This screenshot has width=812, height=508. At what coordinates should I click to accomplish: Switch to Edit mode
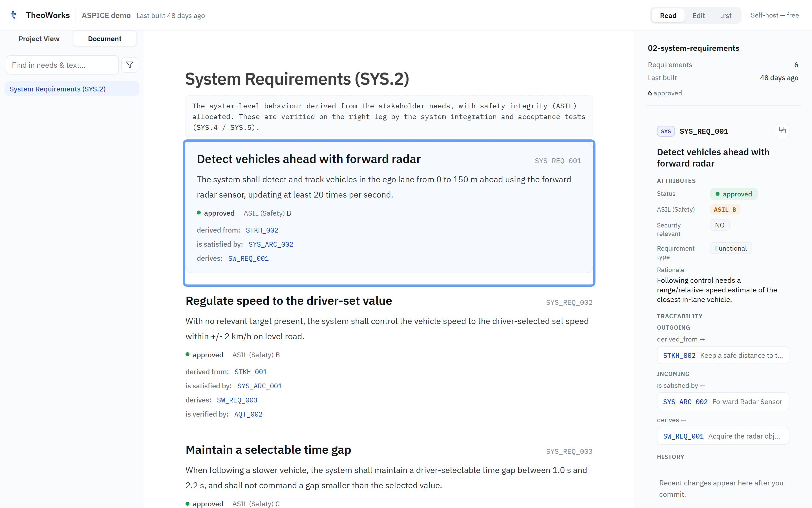[699, 16]
